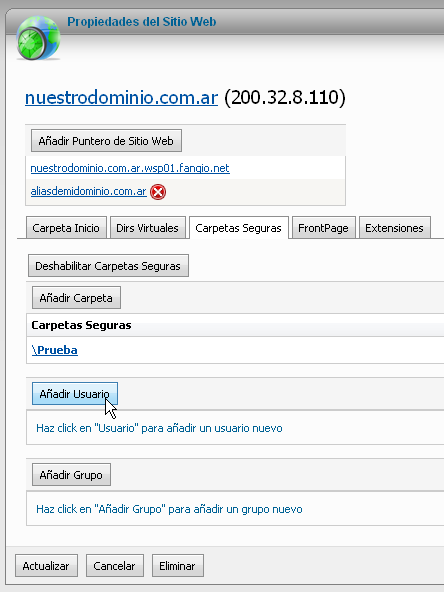Open nuestrodominio.com.ar.wsp01.fangio.net link

coord(130,168)
